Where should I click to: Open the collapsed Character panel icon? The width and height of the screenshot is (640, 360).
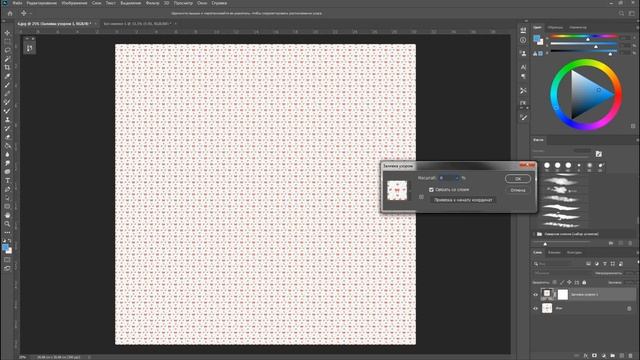click(x=523, y=67)
